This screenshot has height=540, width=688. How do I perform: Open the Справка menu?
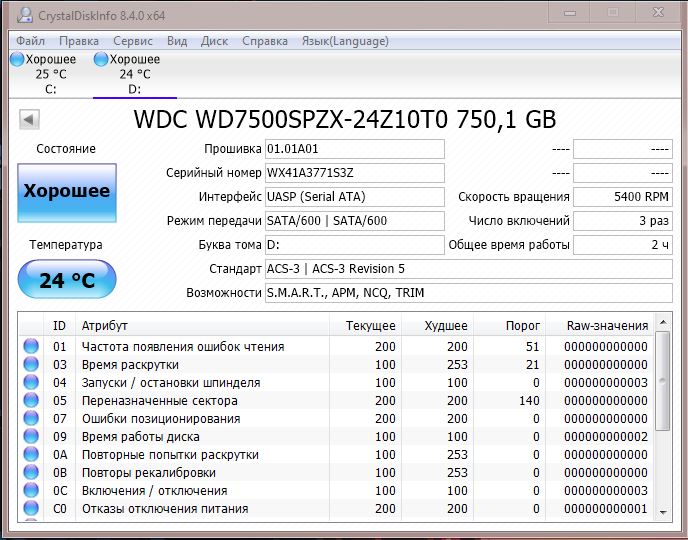[x=265, y=41]
